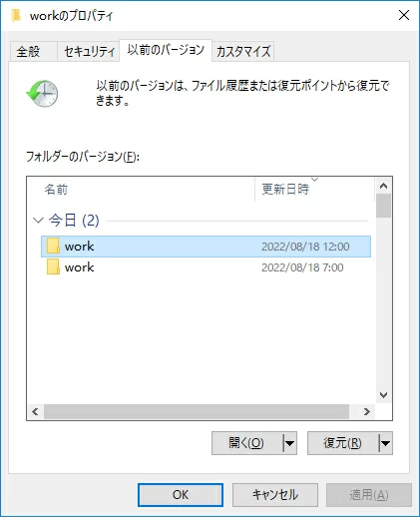Click the previous versions clock icon

[x=42, y=94]
